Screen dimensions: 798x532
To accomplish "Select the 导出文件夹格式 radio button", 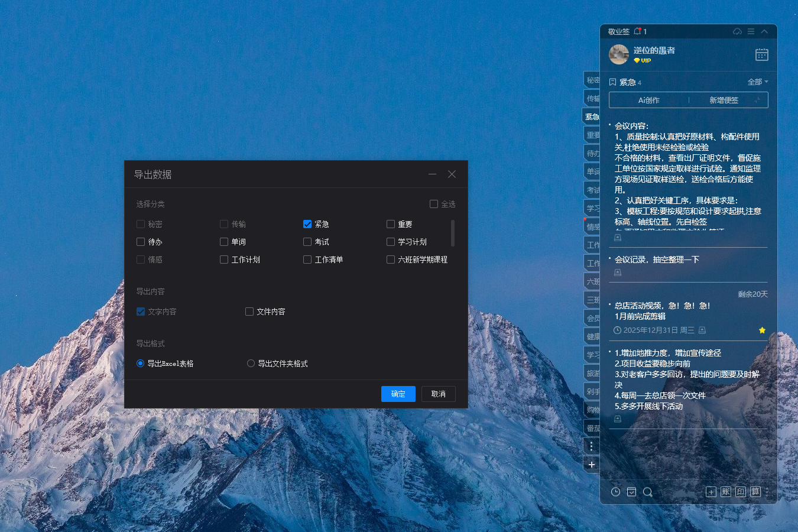I will 250,364.
